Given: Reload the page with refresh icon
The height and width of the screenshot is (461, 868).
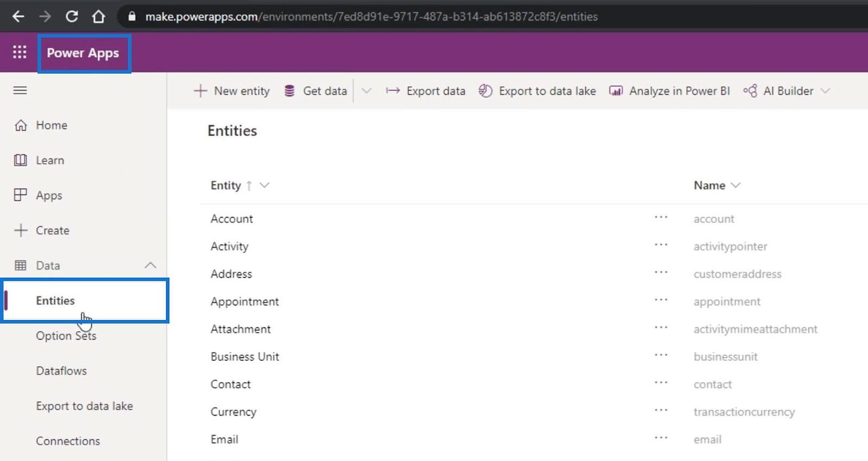Looking at the screenshot, I should [x=72, y=16].
